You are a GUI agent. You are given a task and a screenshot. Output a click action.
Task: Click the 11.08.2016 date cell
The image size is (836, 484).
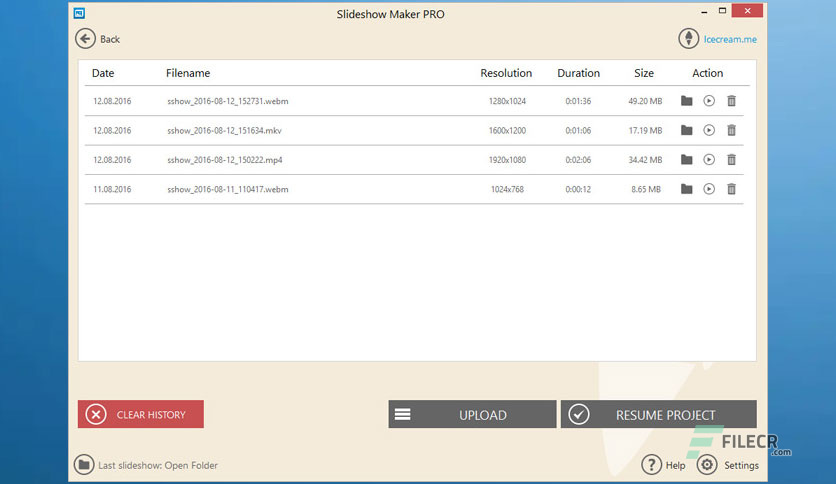point(112,189)
